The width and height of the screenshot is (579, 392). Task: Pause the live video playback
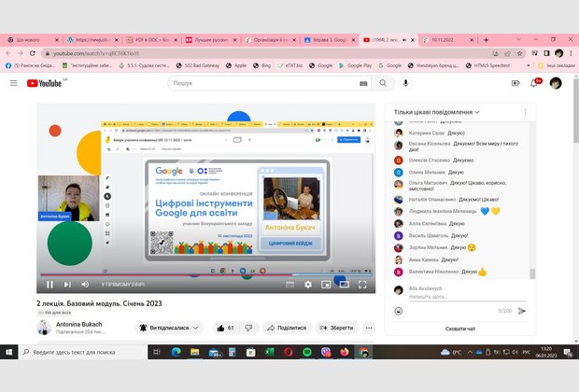point(49,284)
